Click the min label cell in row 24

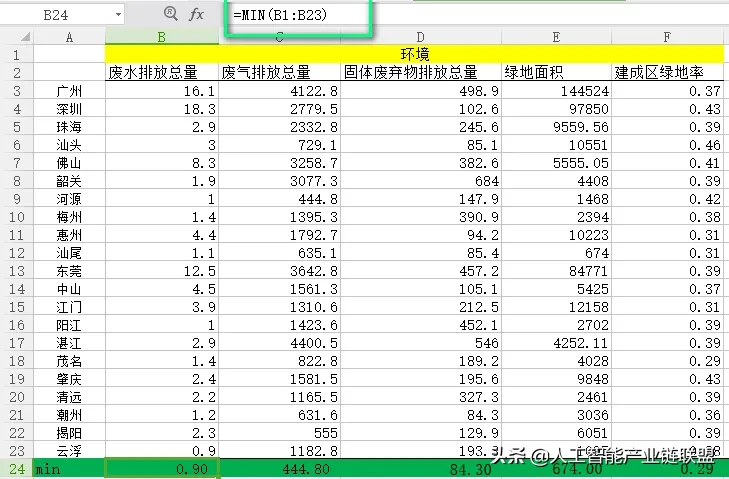click(x=69, y=468)
